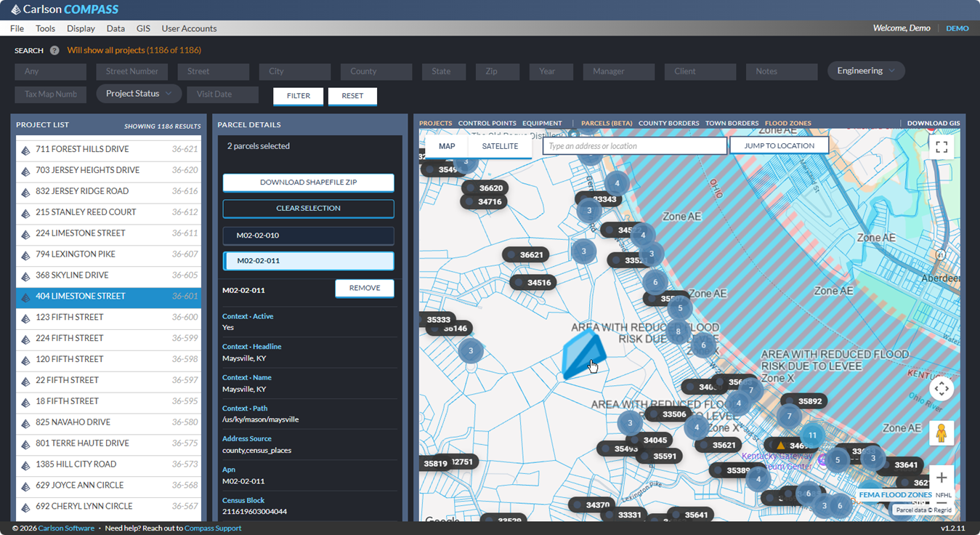Viewport: 980px width, 535px height.
Task: Open the Tools menu
Action: (45, 28)
